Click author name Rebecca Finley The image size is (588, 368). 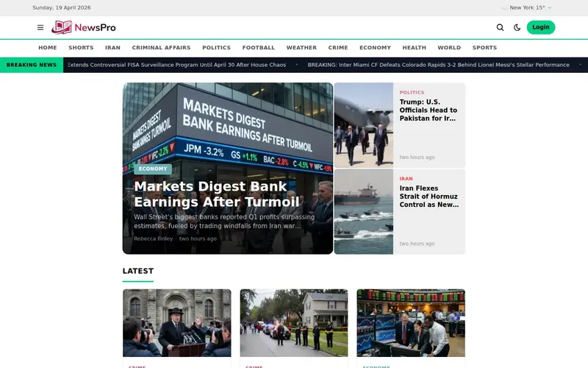[x=153, y=238]
